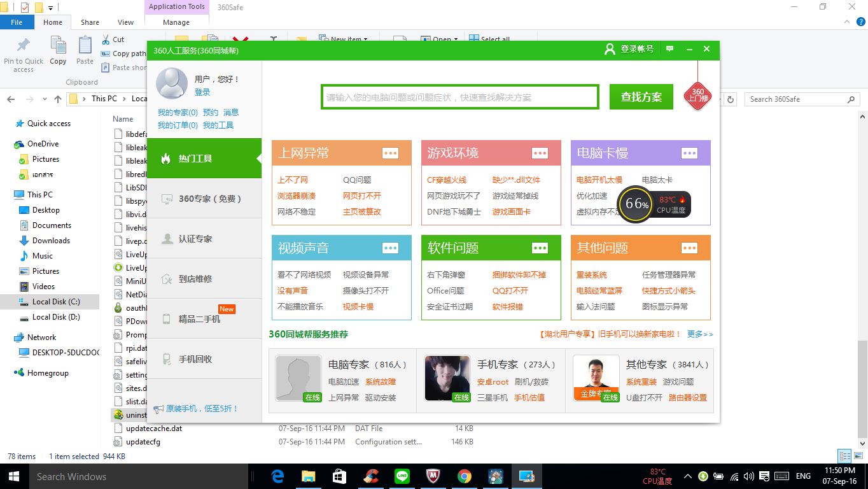Click the 浏览器崩溃 problem link

[297, 196]
